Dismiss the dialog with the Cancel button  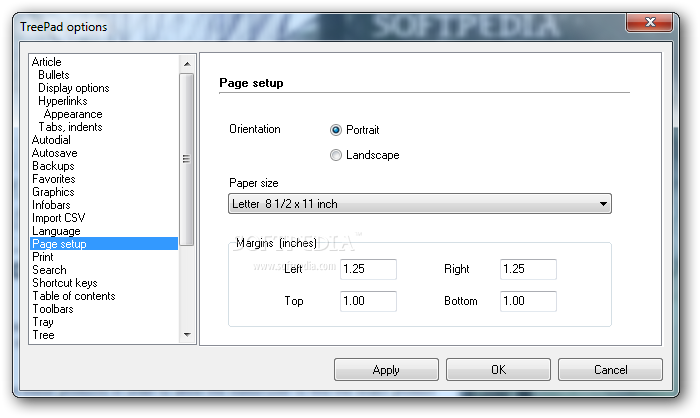pos(610,369)
